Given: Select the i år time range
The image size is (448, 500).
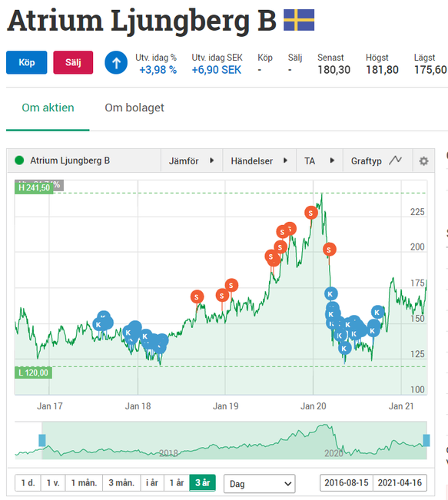Looking at the screenshot, I should pyautogui.click(x=152, y=483).
